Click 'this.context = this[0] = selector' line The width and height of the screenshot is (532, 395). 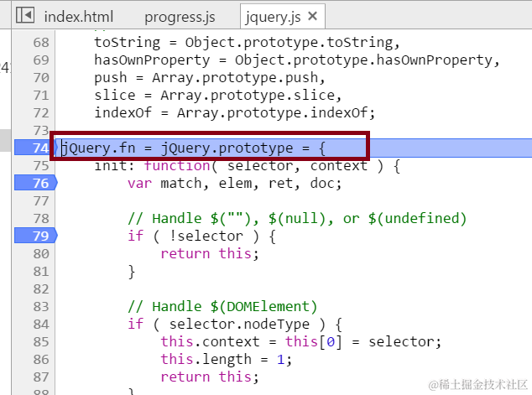click(301, 342)
